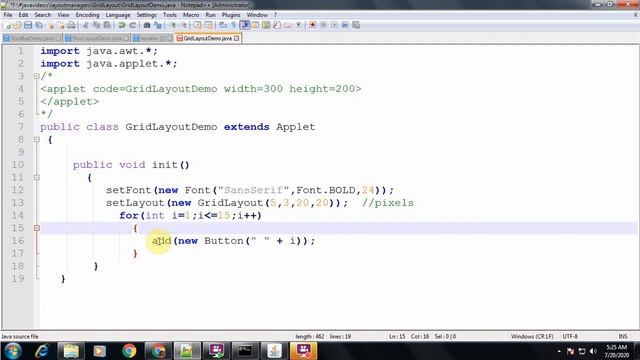Click the Open file toolbar icon
The width and height of the screenshot is (640, 360).
[x=17, y=25]
